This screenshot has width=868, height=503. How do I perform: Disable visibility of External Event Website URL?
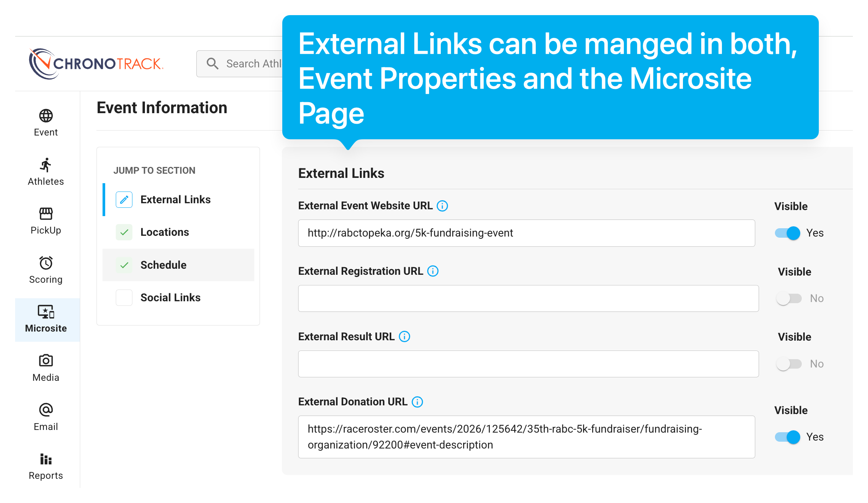tap(787, 233)
